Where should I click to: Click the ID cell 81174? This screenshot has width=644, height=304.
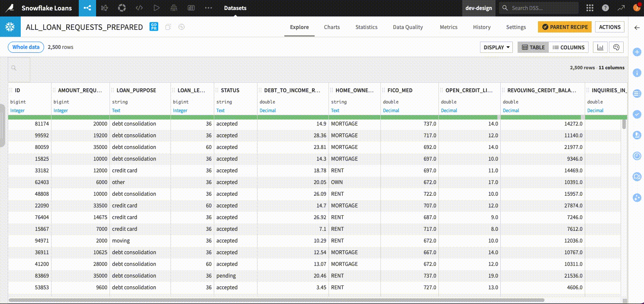point(30,123)
